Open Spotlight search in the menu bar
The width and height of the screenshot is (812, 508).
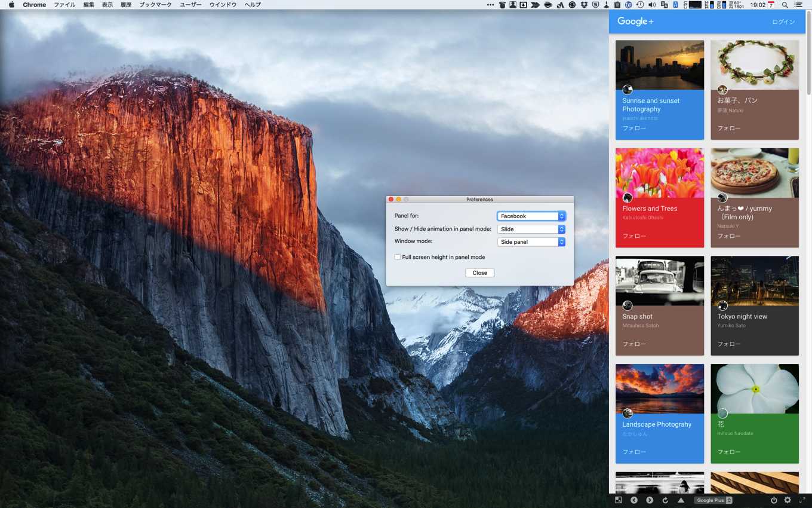coord(785,5)
